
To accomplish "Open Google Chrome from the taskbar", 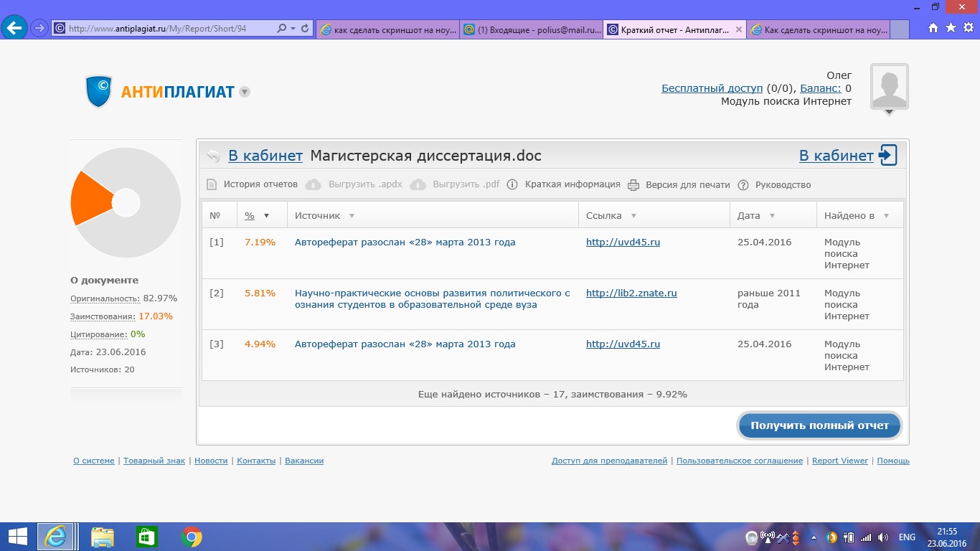I will (x=192, y=537).
